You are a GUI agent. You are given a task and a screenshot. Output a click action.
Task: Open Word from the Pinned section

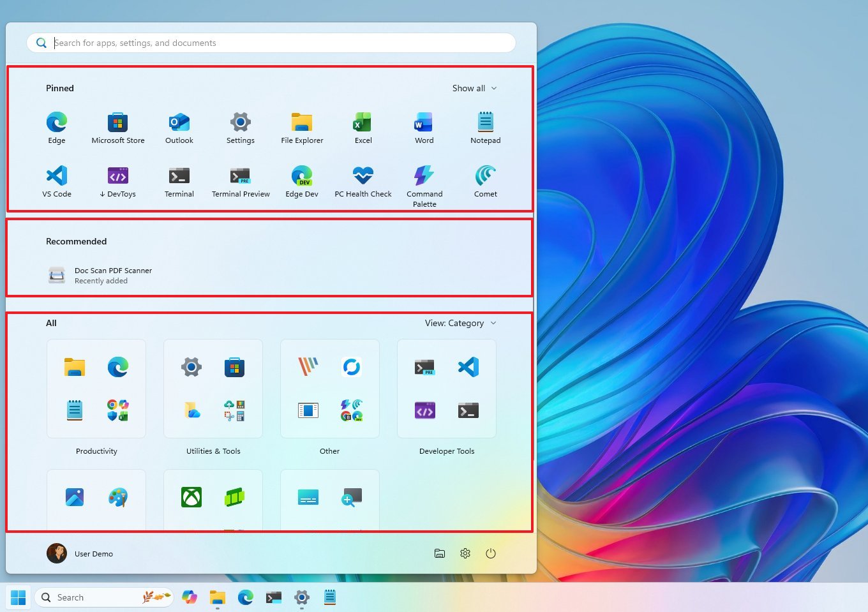point(424,126)
